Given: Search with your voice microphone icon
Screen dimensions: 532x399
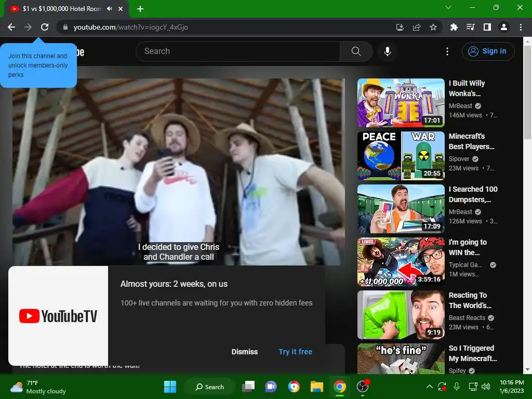Looking at the screenshot, I should 388,51.
